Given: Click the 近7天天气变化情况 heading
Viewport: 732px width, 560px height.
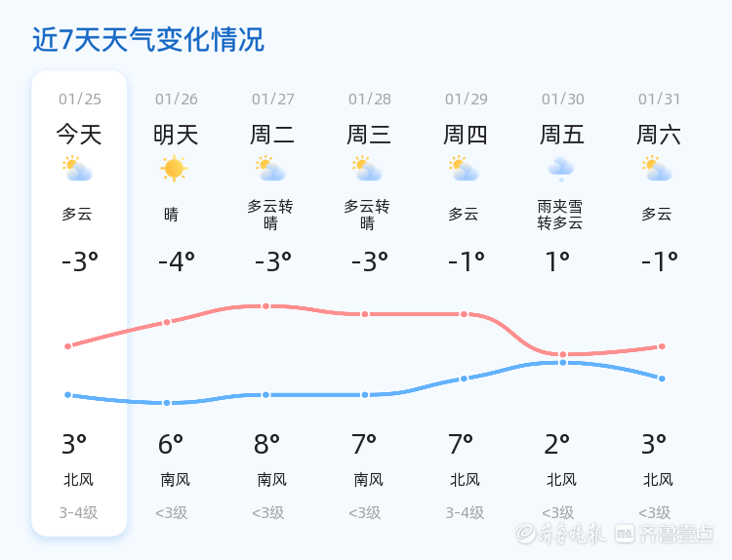Looking at the screenshot, I should click(148, 40).
